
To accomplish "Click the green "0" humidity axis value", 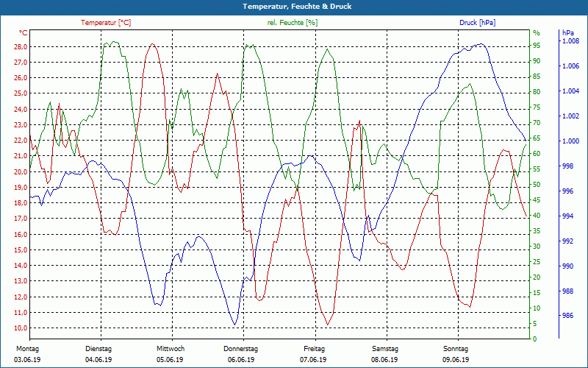I will point(535,339).
